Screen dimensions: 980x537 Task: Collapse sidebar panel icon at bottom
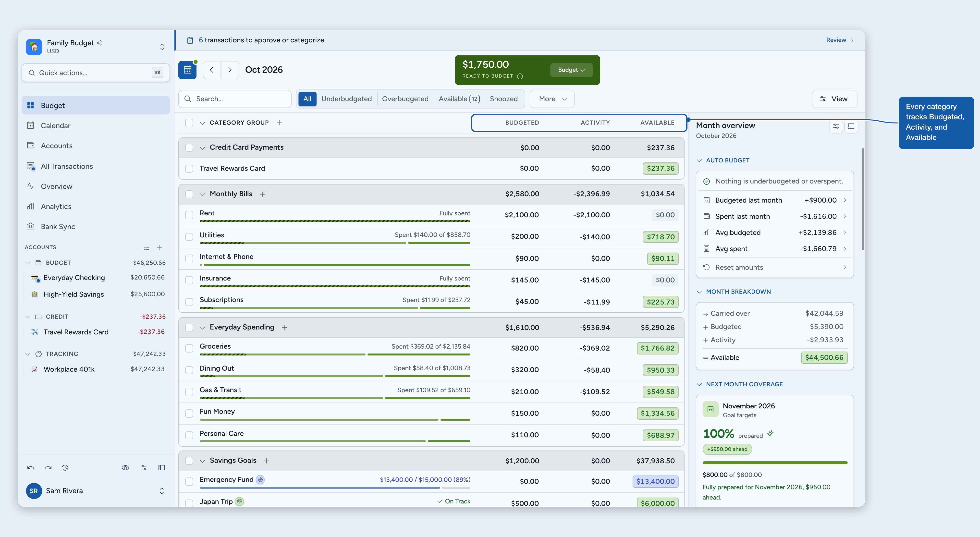click(162, 468)
